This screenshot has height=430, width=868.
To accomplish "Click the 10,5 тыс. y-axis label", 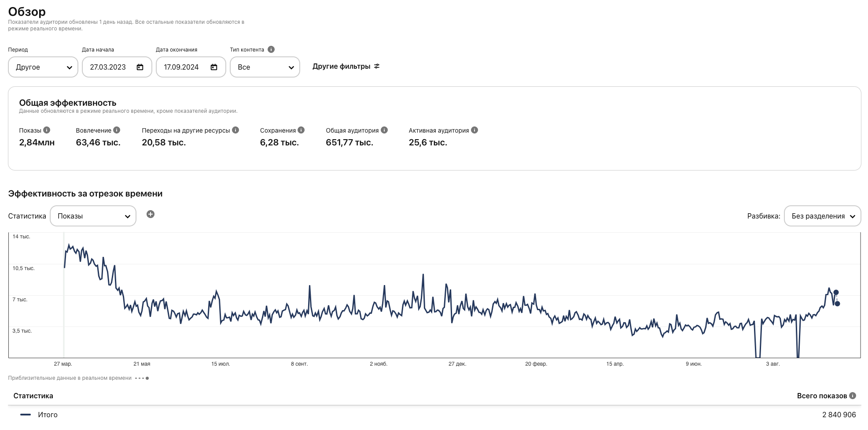I will (24, 268).
